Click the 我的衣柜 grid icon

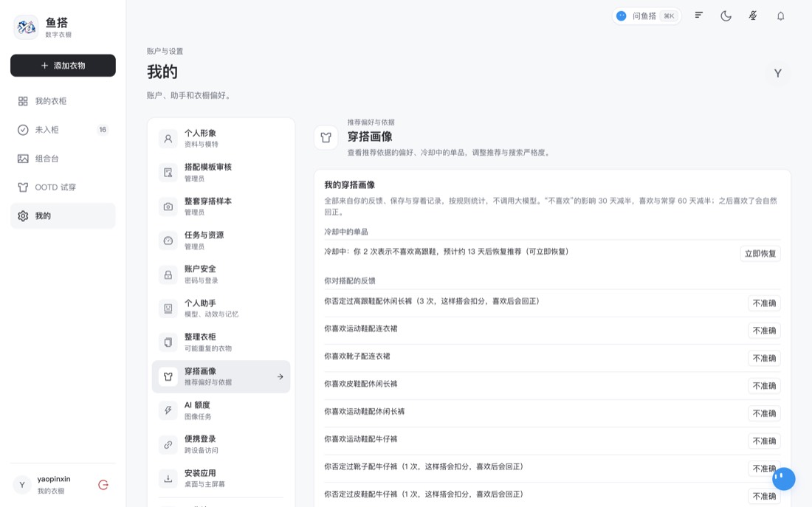[23, 101]
